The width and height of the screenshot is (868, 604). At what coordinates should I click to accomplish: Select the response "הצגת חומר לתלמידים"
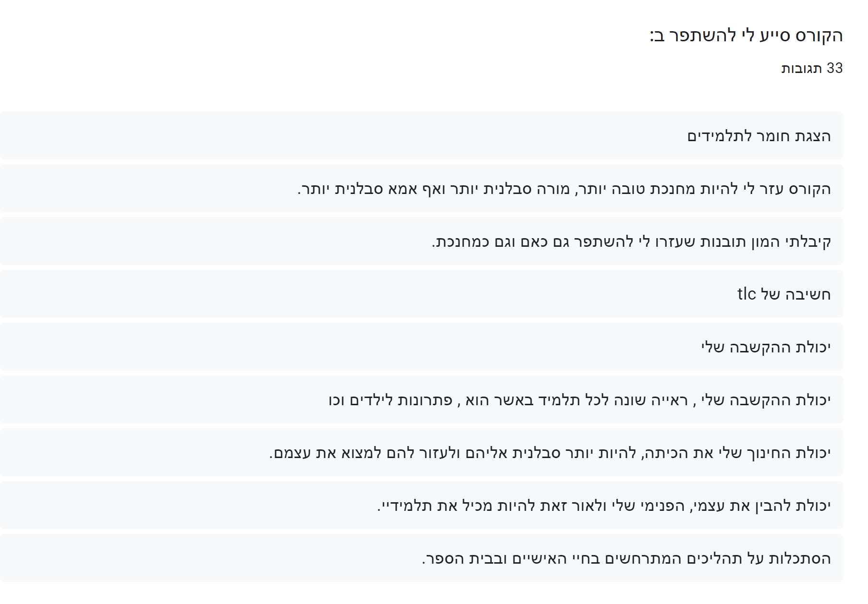[759, 136]
